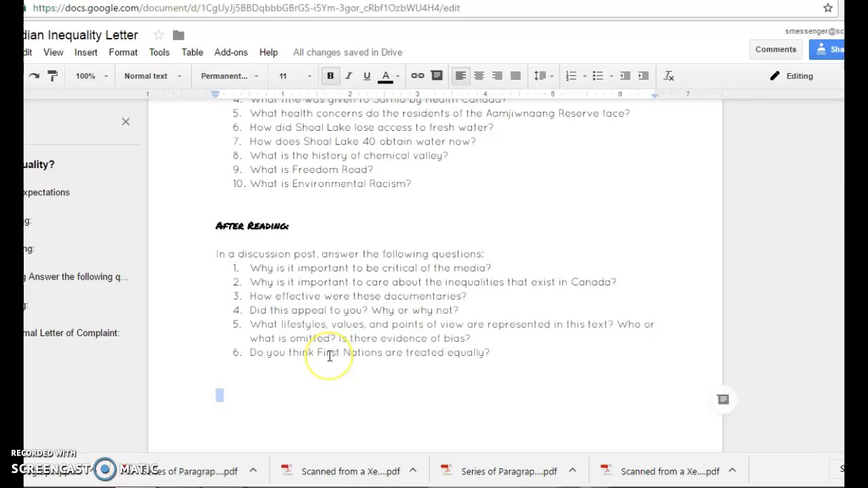Open the Normal text style dropdown
The image size is (868, 488).
pyautogui.click(x=153, y=76)
